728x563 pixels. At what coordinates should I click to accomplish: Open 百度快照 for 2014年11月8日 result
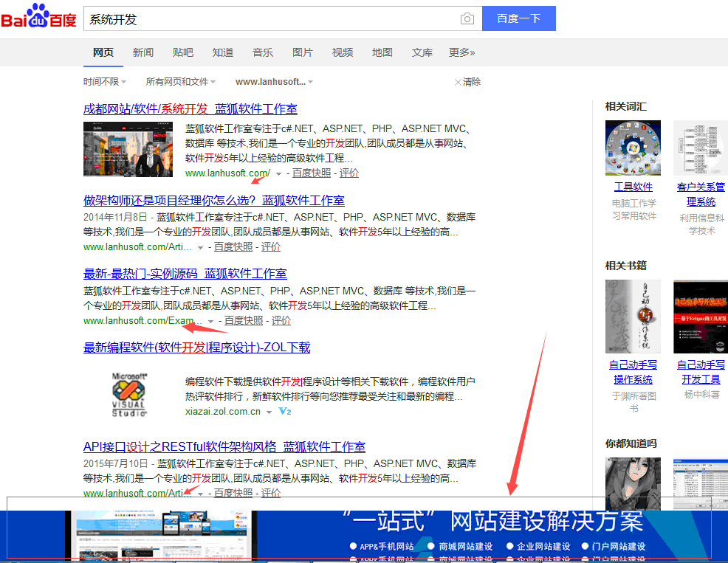tap(233, 247)
